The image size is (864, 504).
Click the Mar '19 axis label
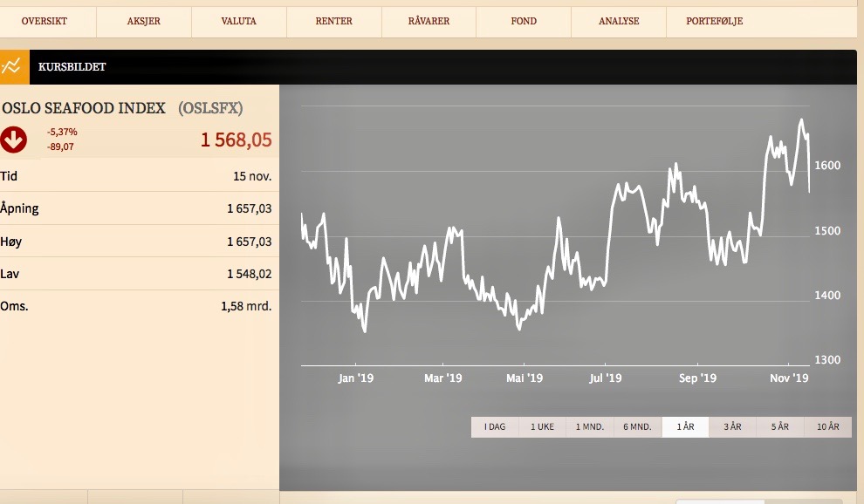[x=443, y=378]
